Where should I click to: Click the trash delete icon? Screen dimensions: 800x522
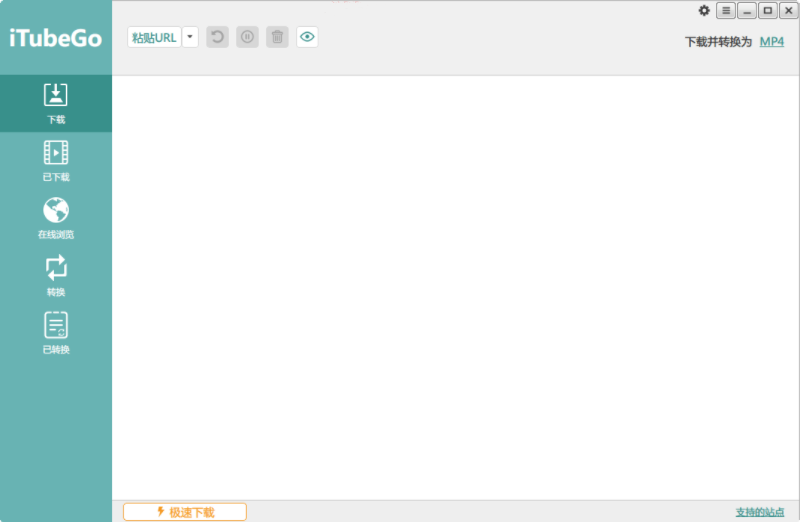(278, 37)
